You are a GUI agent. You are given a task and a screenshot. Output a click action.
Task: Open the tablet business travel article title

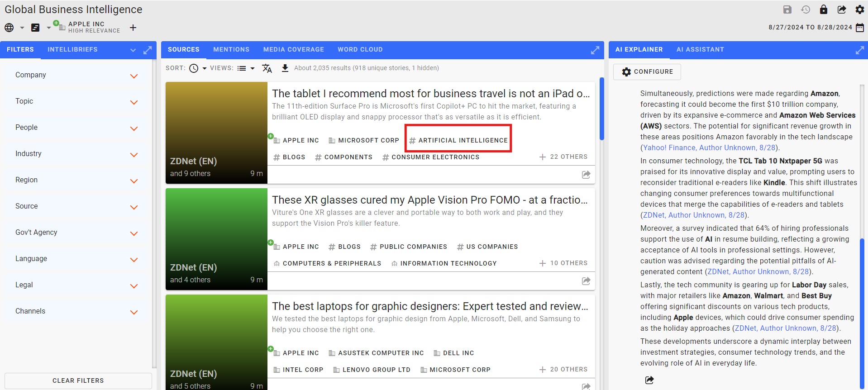pos(431,94)
